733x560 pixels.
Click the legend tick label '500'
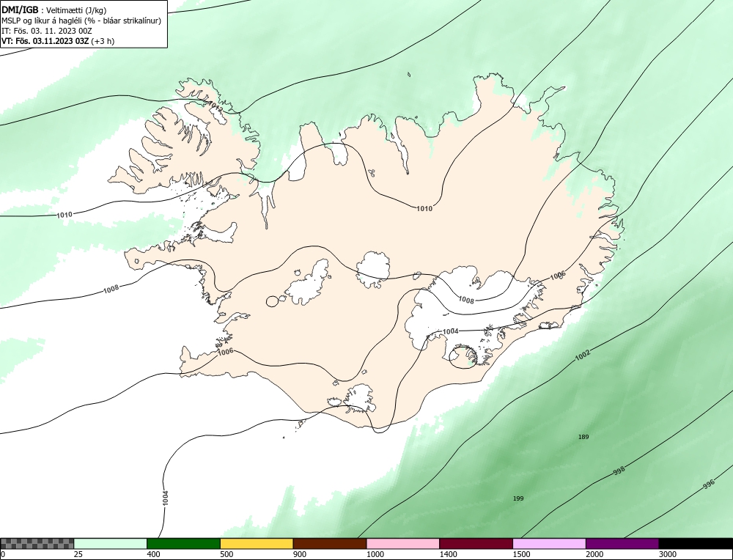226,554
